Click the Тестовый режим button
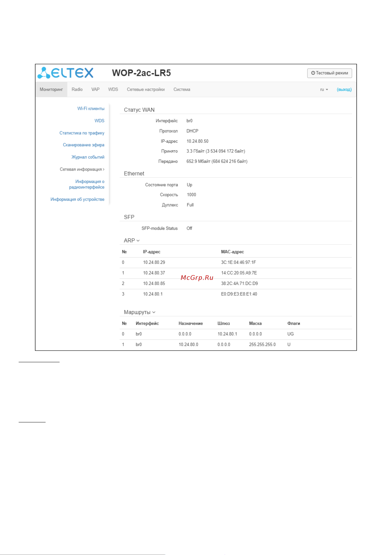The height and width of the screenshot is (555, 392). pos(329,73)
